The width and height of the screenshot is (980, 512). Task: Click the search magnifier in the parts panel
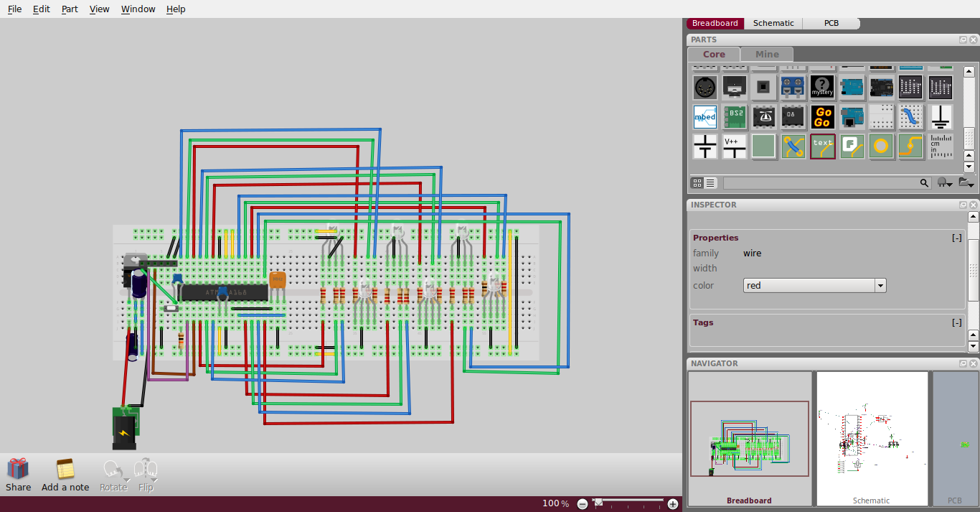click(x=924, y=182)
